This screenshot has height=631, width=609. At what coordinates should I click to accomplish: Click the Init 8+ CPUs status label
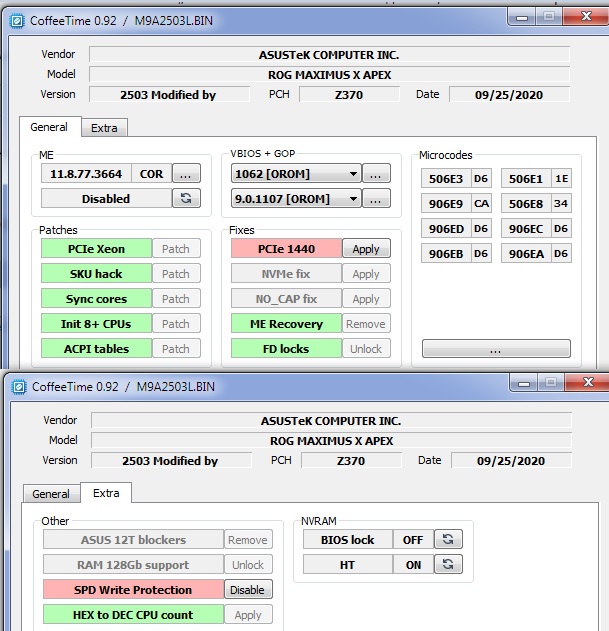(97, 324)
